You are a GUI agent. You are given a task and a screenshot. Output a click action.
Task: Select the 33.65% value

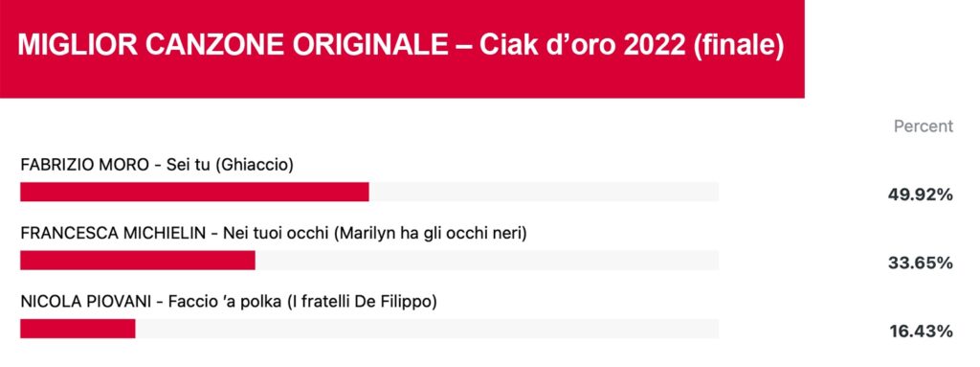(920, 264)
